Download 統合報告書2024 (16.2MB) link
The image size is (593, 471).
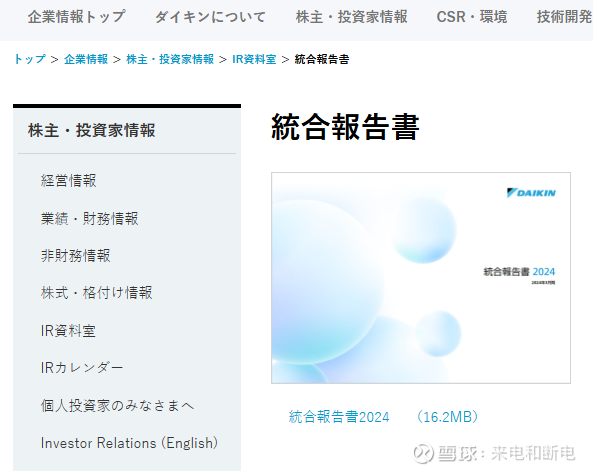[x=383, y=417]
